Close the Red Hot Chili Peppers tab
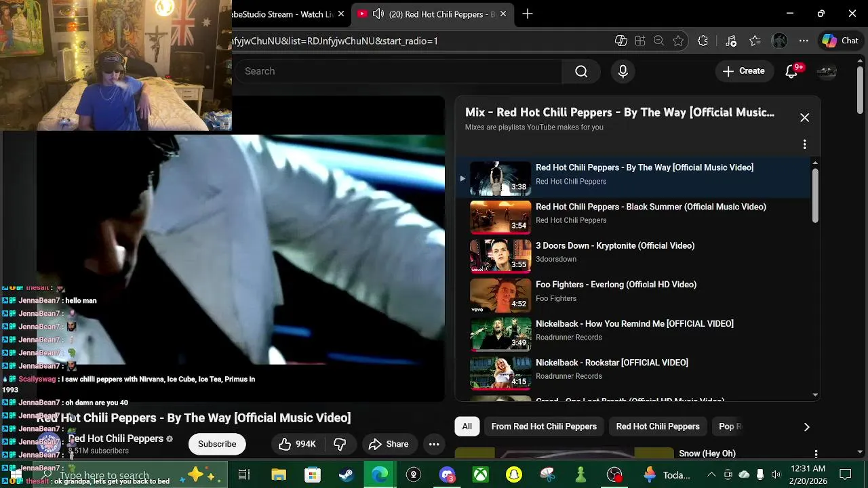The width and height of the screenshot is (868, 488). 502,14
